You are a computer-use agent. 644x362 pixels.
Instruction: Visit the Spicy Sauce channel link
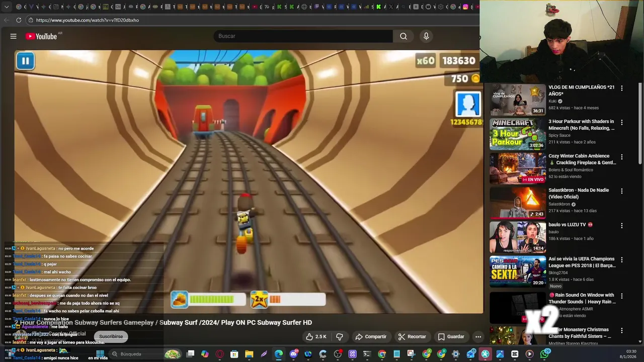point(559,135)
